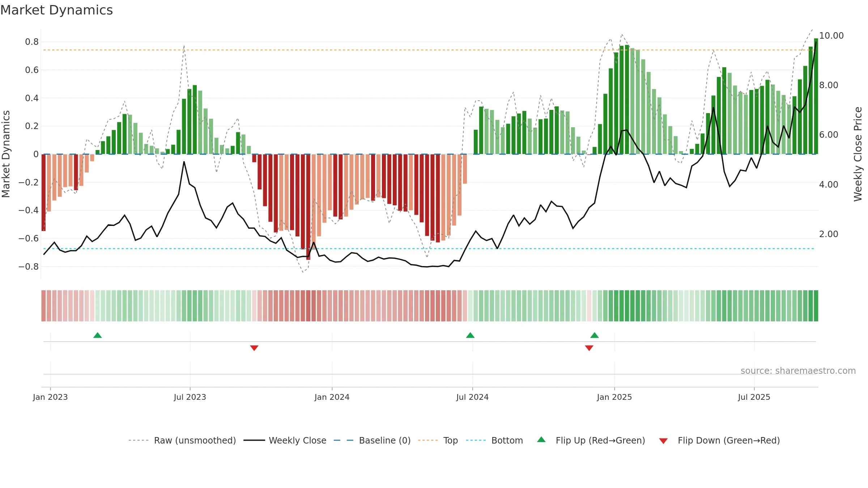Click the green Flip Up legend triangle icon
Viewport: 868px width, 488px height.
[x=541, y=440]
